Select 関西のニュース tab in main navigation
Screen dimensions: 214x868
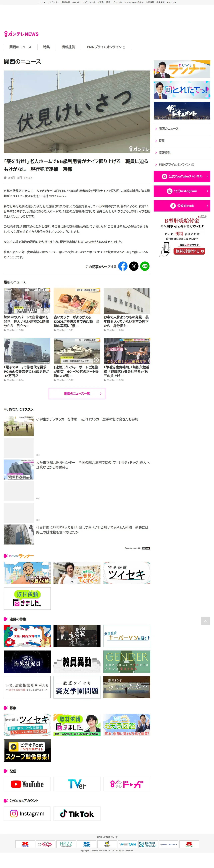tap(20, 47)
